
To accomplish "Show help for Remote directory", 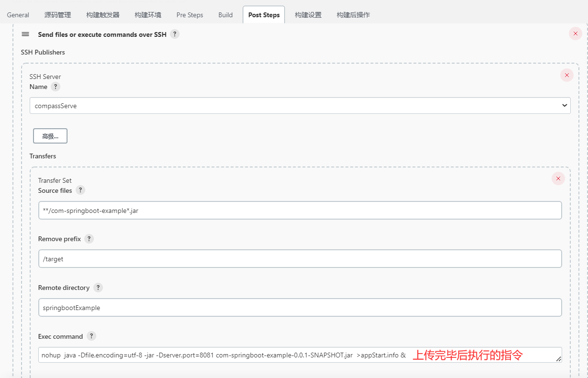I will click(x=98, y=288).
